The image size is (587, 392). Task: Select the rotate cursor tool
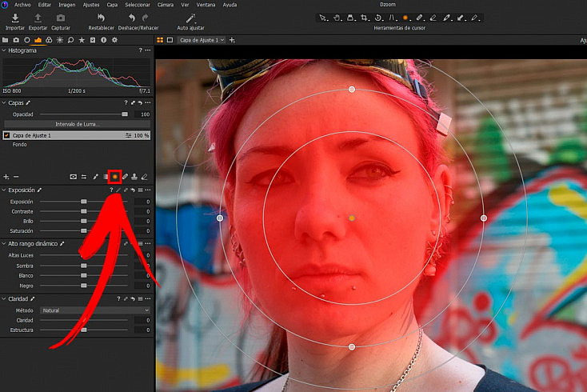[x=377, y=18]
